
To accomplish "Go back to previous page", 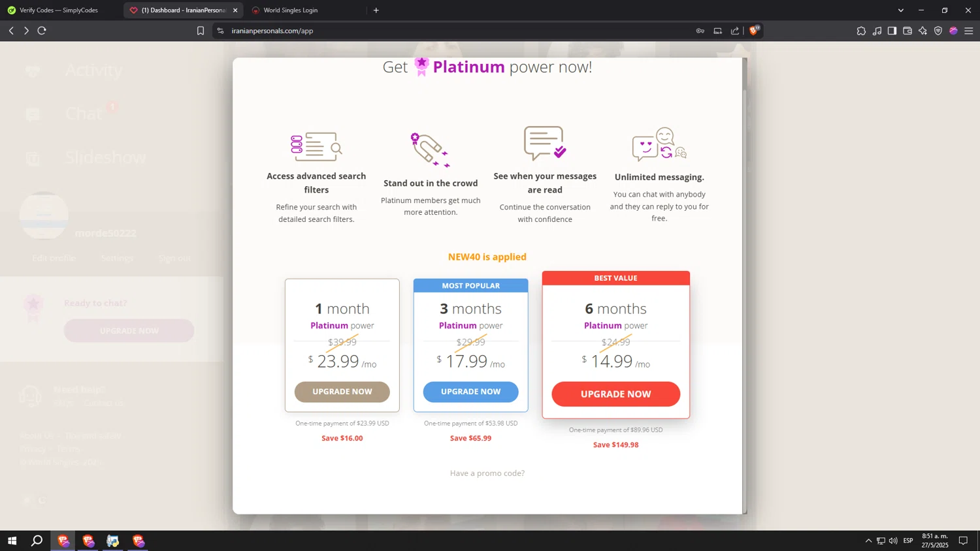I will pyautogui.click(x=11, y=31).
